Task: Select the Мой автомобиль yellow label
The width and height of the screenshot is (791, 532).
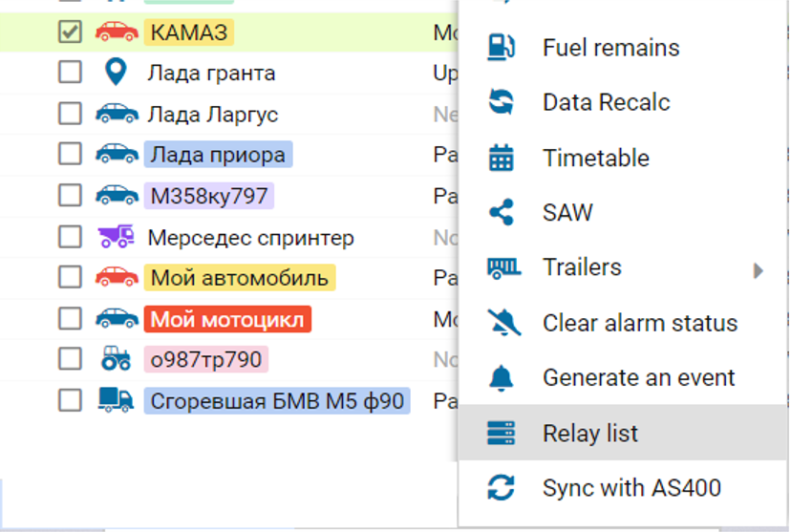Action: 239,278
